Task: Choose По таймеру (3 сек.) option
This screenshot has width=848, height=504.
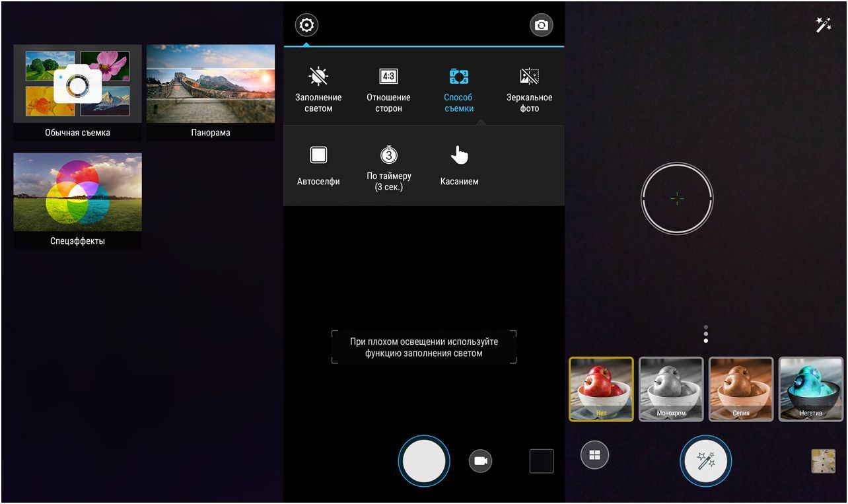Action: (x=388, y=168)
